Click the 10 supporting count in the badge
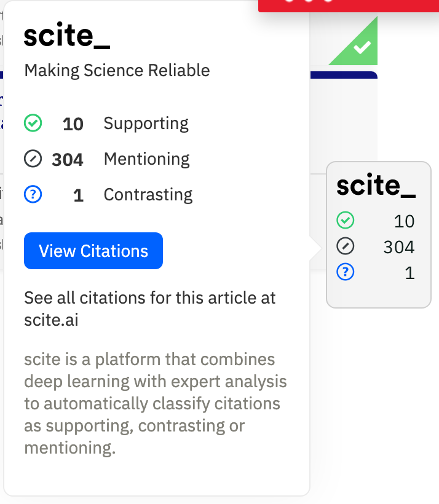This screenshot has width=439, height=504. pos(404,221)
